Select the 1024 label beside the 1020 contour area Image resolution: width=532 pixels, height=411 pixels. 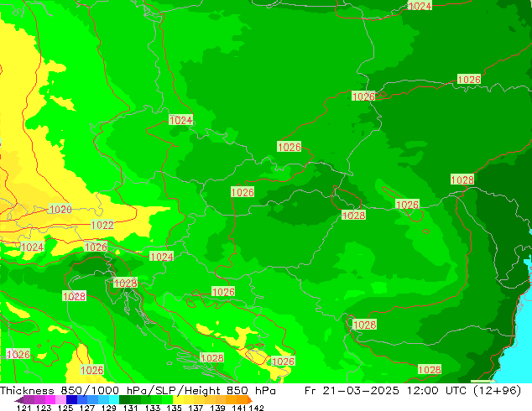coord(33,247)
